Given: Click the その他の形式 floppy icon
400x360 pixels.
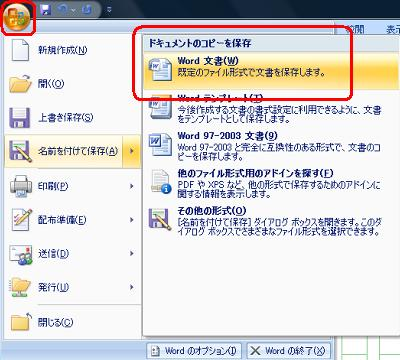Looking at the screenshot, I should (160, 218).
